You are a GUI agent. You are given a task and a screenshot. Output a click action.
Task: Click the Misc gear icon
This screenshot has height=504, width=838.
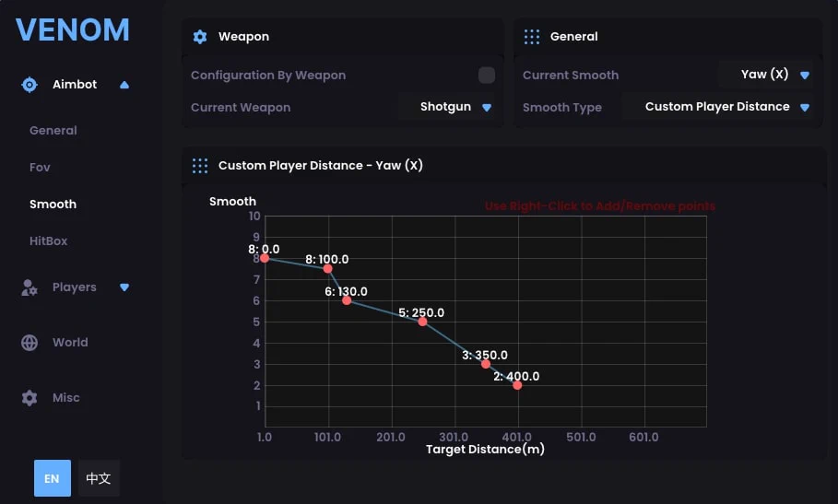[30, 398]
